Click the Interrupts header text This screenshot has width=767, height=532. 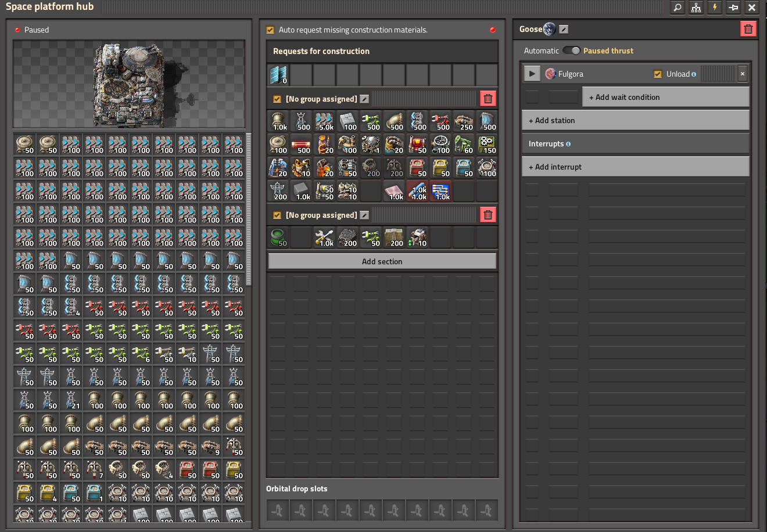click(546, 143)
